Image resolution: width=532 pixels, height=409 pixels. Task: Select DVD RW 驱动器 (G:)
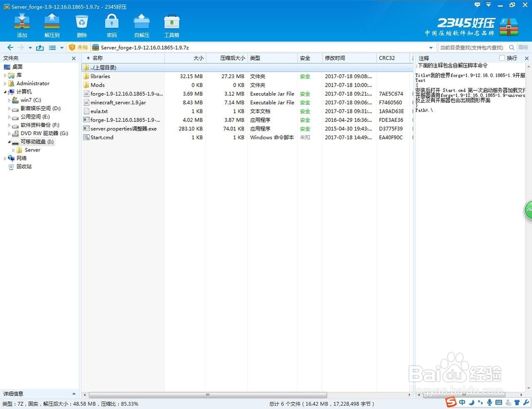[44, 133]
